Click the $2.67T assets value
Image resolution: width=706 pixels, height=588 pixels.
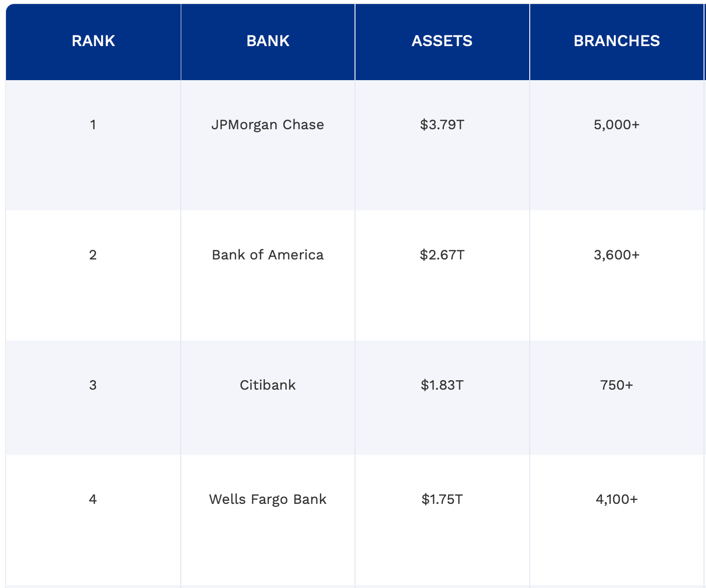point(442,254)
